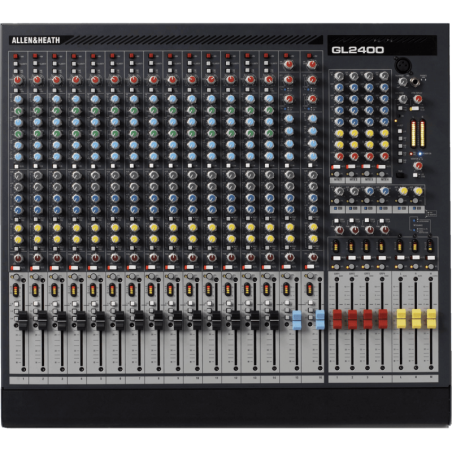Adjust the fourth red group fader
The width and height of the screenshot is (452, 452).
click(383, 319)
